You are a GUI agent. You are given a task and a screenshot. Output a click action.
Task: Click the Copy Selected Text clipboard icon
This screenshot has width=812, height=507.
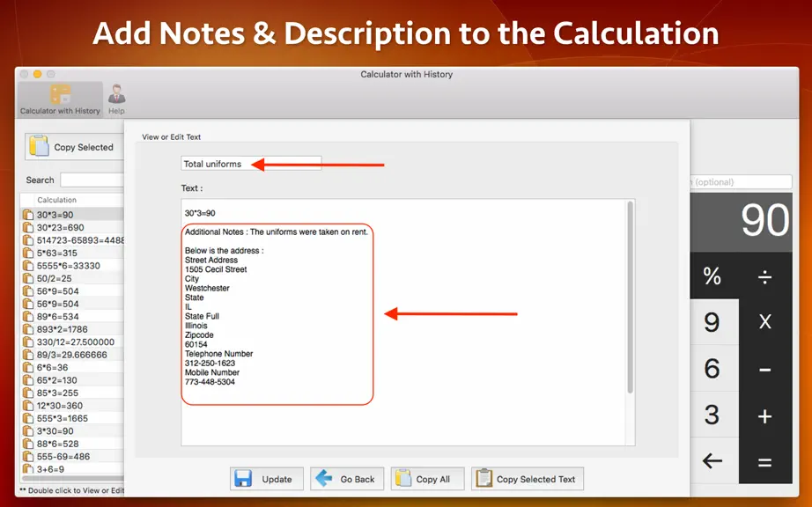pos(484,479)
